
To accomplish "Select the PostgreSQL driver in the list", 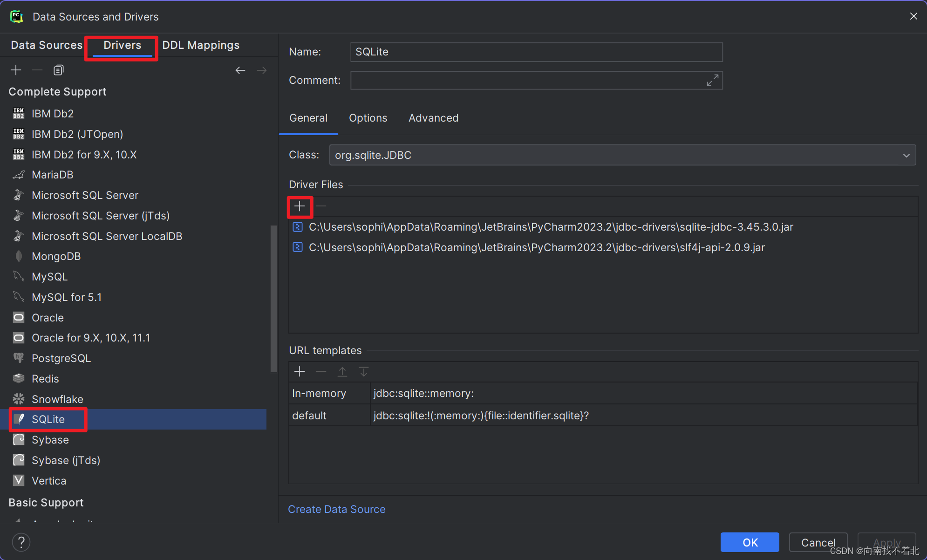I will 61,358.
